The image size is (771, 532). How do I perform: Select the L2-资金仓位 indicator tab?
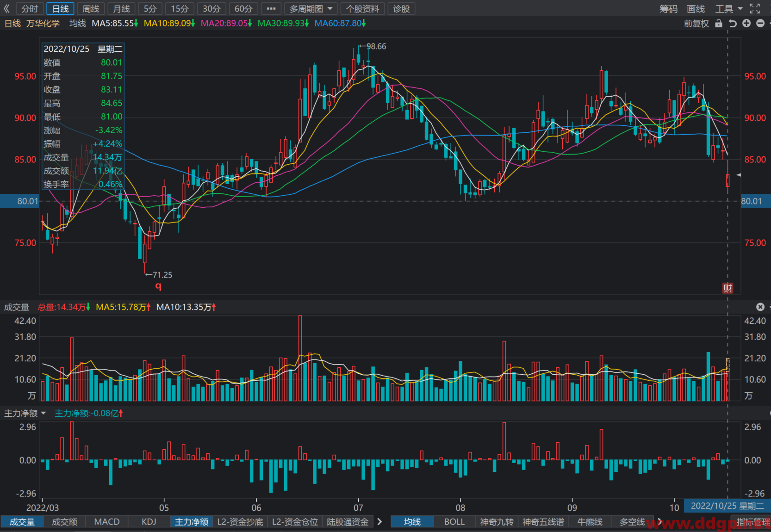click(295, 522)
